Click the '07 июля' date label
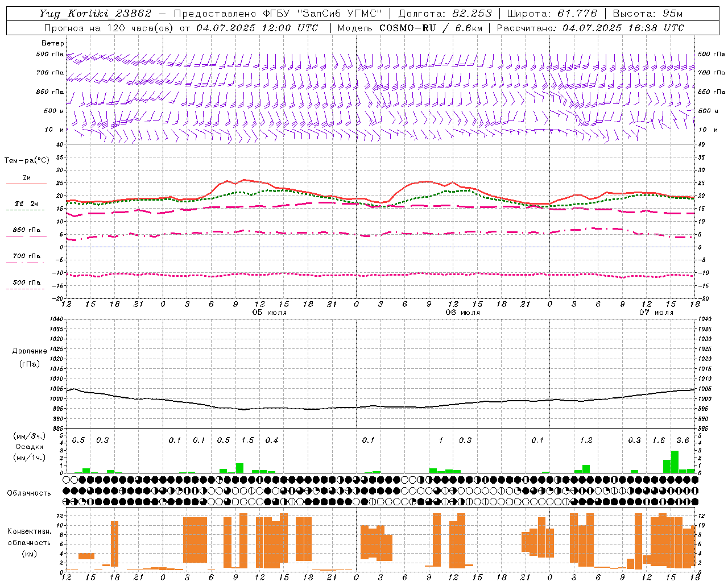 click(656, 313)
